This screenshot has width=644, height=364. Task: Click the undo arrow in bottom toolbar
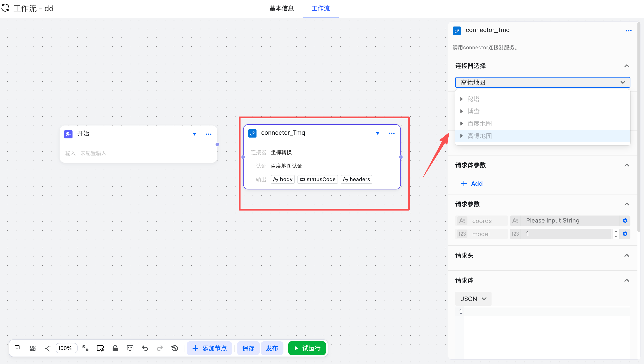145,348
